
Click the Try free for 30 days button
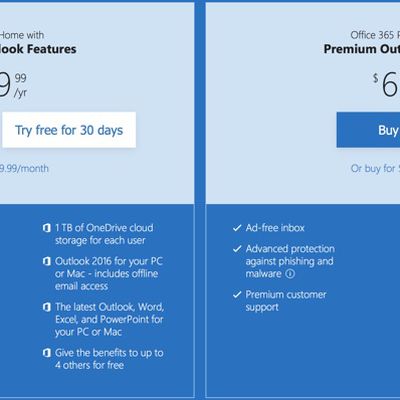pos(69,130)
